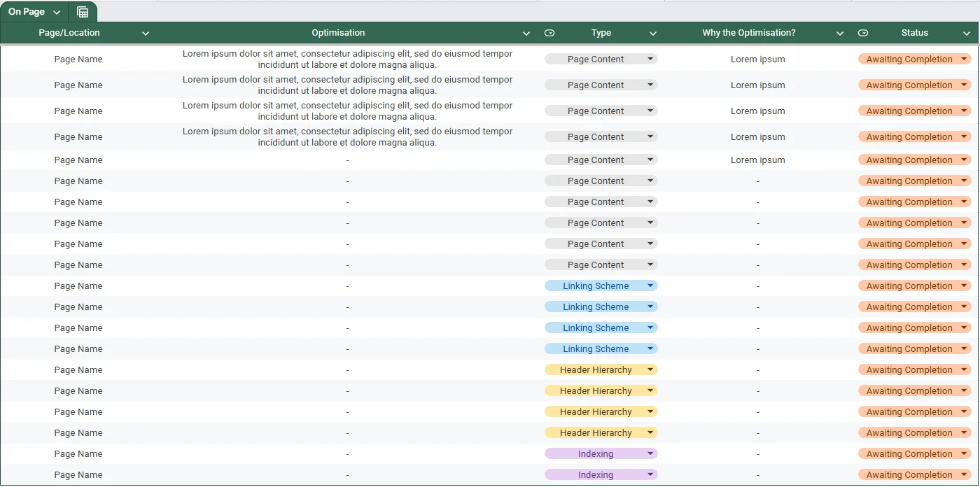The height and width of the screenshot is (487, 980).
Task: Click the Page/Location column header label
Action: pos(69,33)
